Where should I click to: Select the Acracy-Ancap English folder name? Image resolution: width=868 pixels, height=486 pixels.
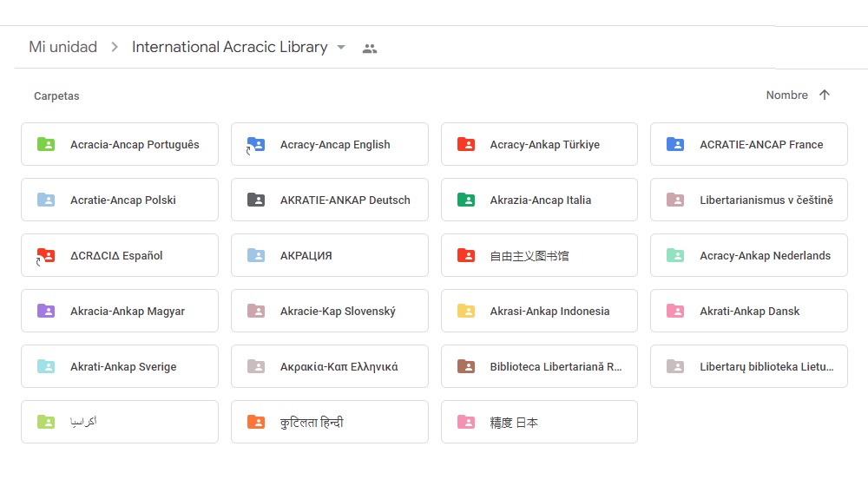tap(335, 144)
